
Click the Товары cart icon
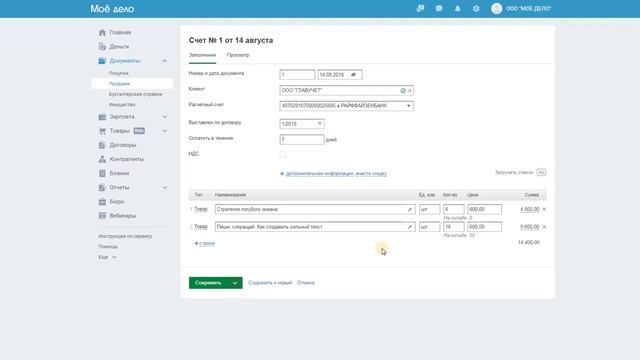(102, 131)
